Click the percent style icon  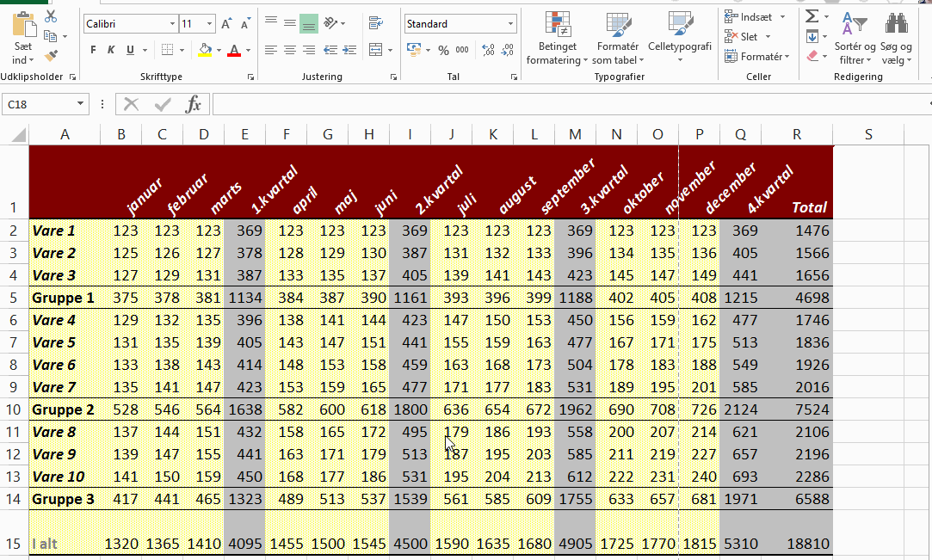click(x=443, y=51)
